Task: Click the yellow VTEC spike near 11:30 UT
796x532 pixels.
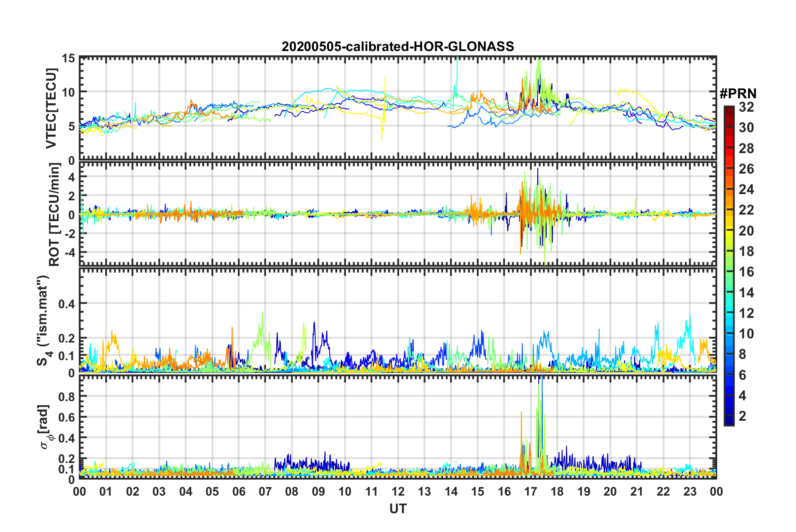Action: [383, 108]
